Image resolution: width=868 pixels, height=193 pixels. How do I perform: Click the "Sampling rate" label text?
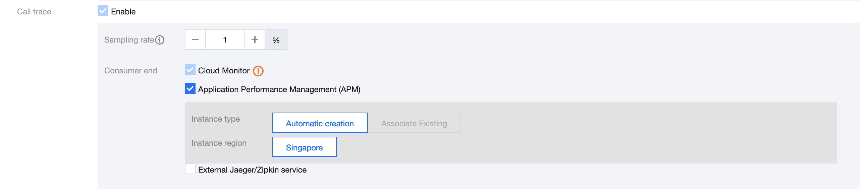(129, 40)
